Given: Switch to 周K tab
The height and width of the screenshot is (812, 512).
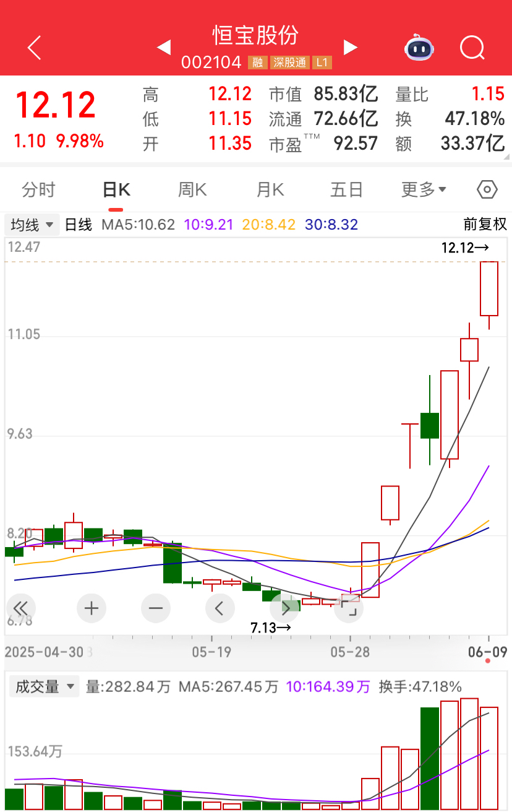Looking at the screenshot, I should (192, 189).
